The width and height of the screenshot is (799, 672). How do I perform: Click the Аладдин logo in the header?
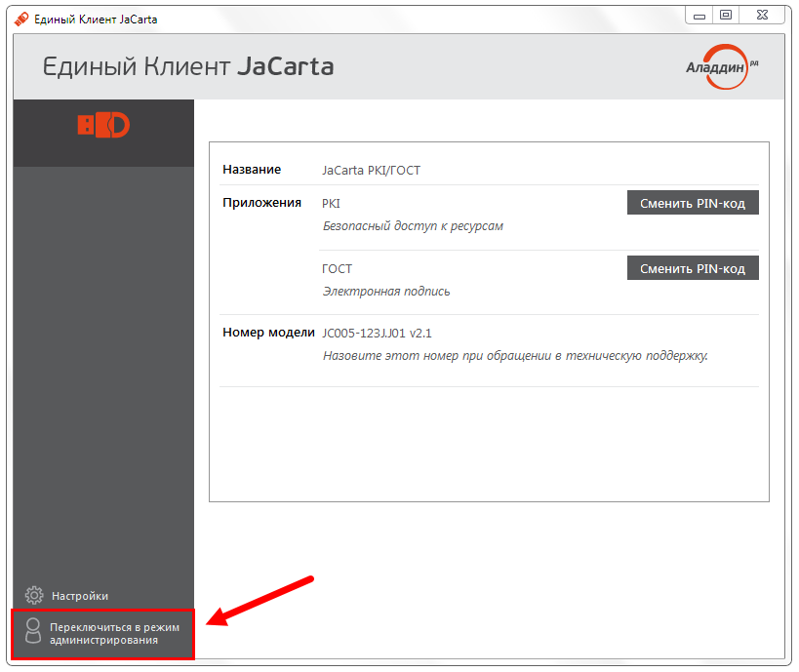[723, 67]
